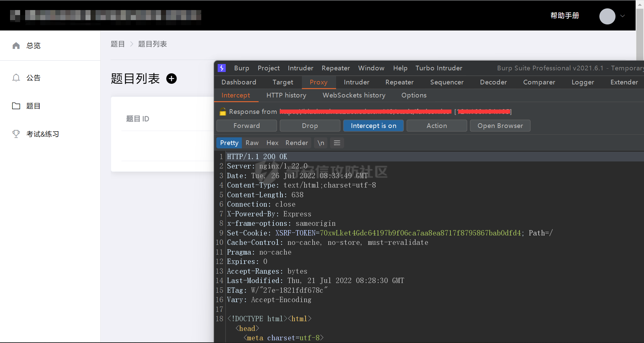Click the 考试&练习 trophy icon
644x343 pixels.
click(16, 134)
